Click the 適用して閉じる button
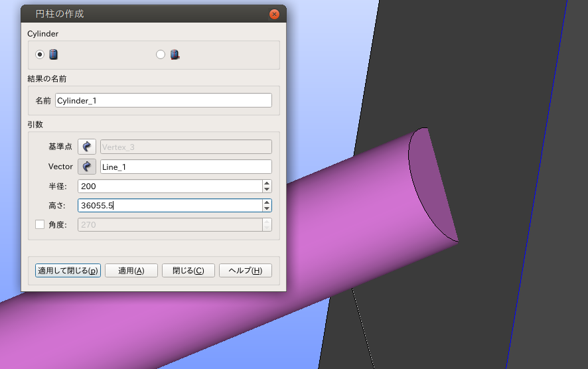The width and height of the screenshot is (588, 369). pos(68,270)
